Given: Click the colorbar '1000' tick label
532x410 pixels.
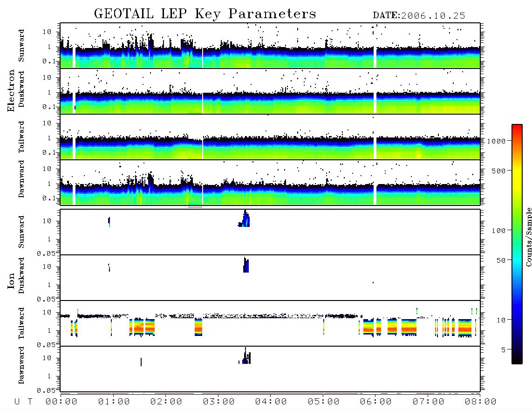Looking at the screenshot, I should coord(496,141).
